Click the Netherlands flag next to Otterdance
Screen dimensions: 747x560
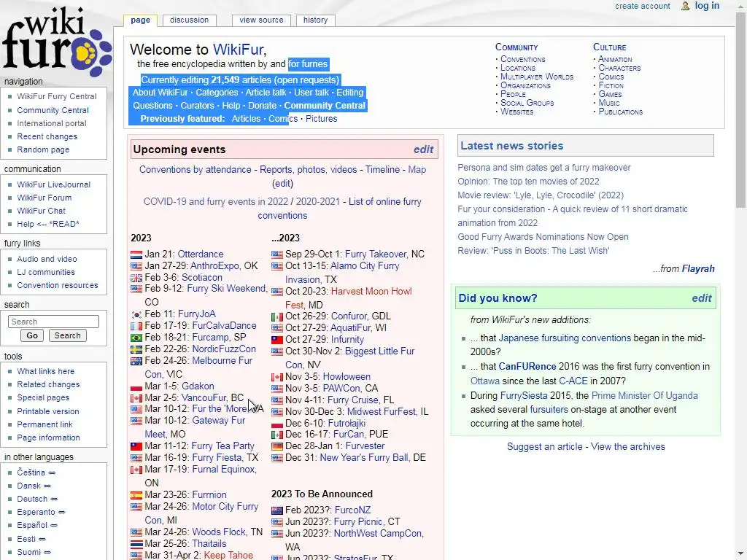(136, 254)
